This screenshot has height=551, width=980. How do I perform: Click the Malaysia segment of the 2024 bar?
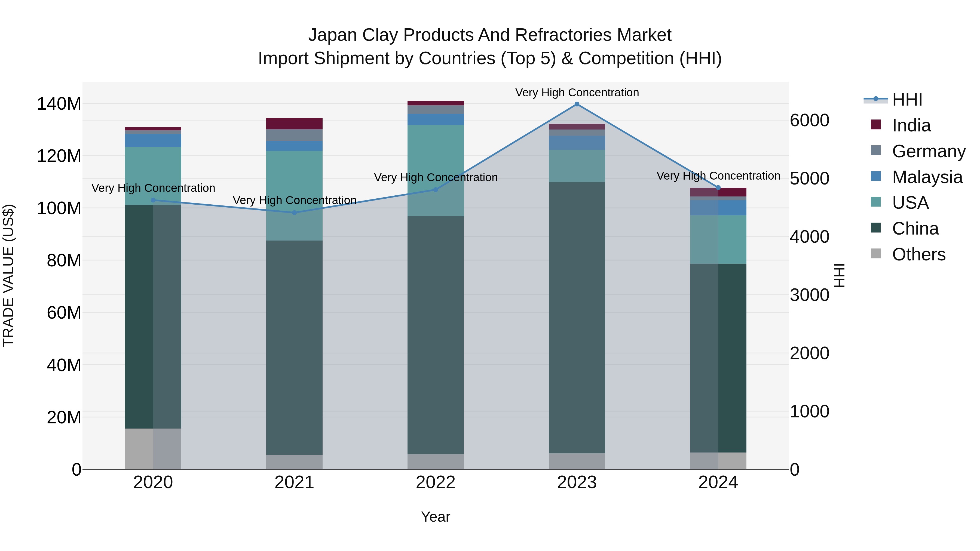click(x=718, y=208)
